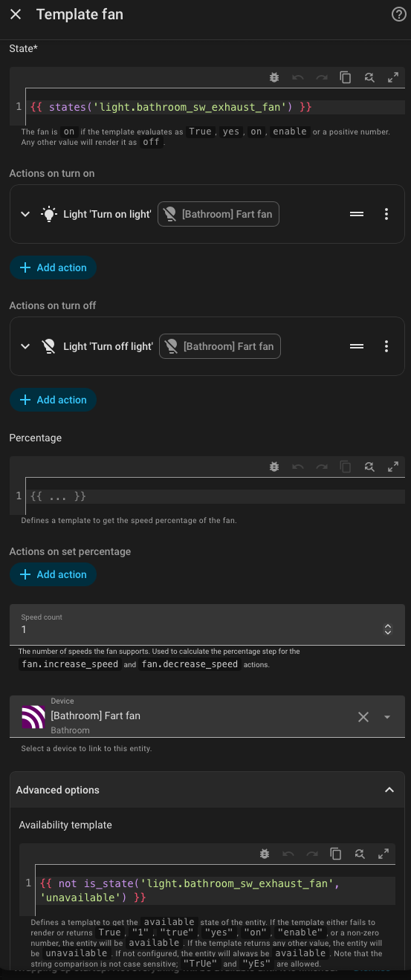
Task: Expand the State editor to fullscreen
Action: 392,77
